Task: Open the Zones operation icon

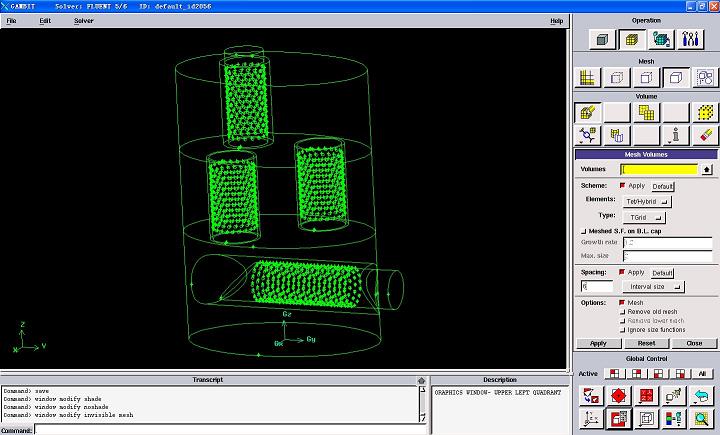Action: click(x=661, y=40)
